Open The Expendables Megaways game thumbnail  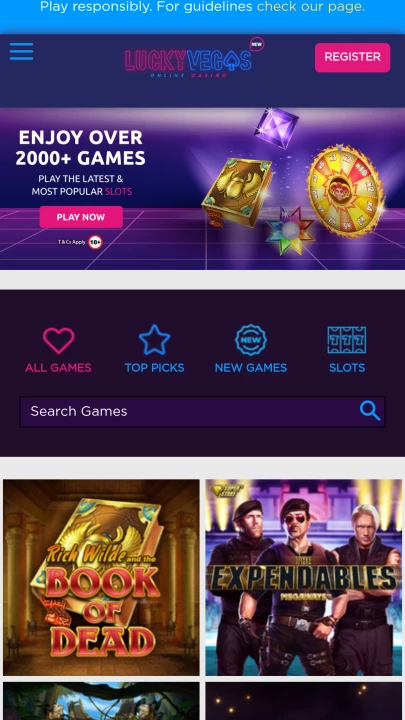click(304, 577)
